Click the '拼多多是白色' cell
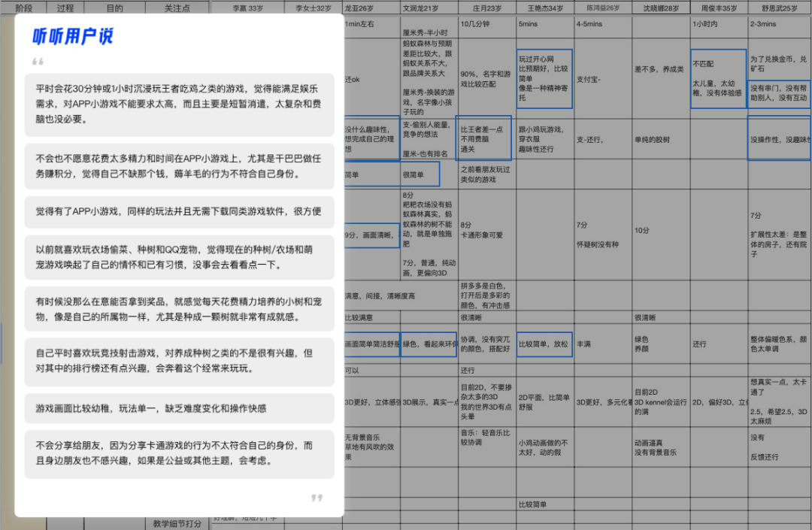 coord(487,295)
